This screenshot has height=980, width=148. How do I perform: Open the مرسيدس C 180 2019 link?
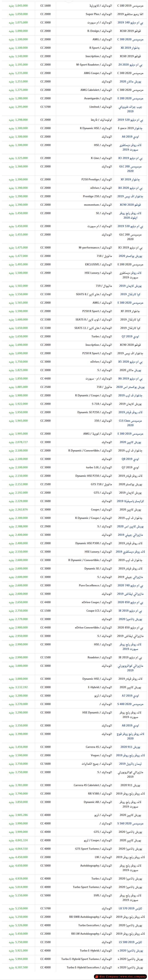tap(130, 6)
